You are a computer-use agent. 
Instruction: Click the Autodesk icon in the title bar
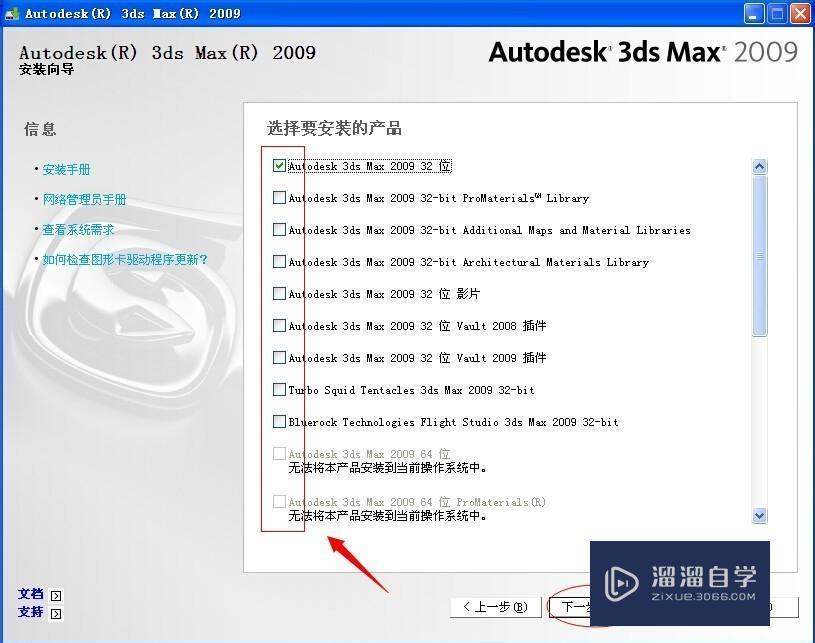click(x=12, y=13)
